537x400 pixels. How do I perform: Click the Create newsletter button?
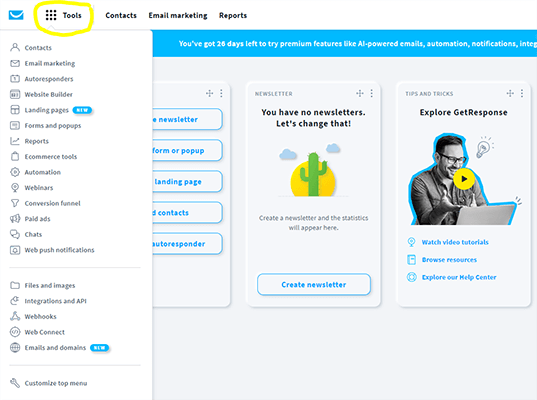click(314, 284)
